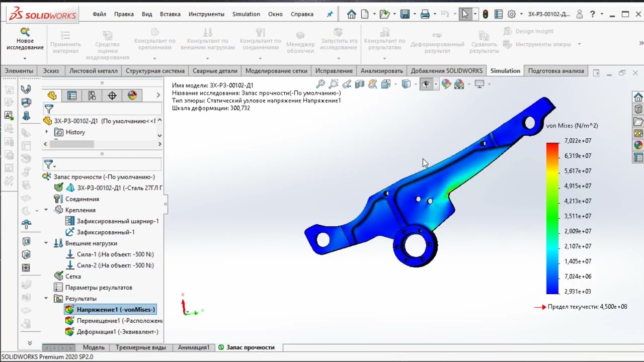Click the Zoom to Fit magnifier icon
The image size is (644, 362).
coord(320,84)
